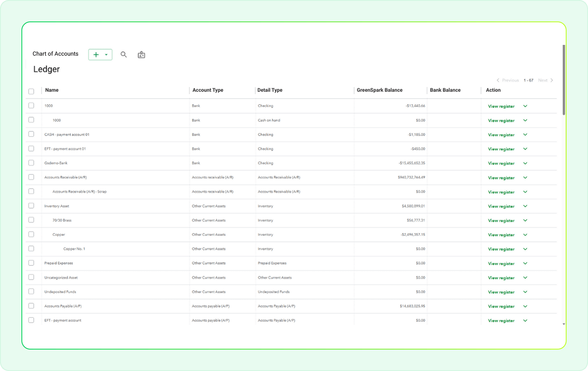Sort by the Account Type column header
This screenshot has height=371, width=588.
[x=208, y=90]
